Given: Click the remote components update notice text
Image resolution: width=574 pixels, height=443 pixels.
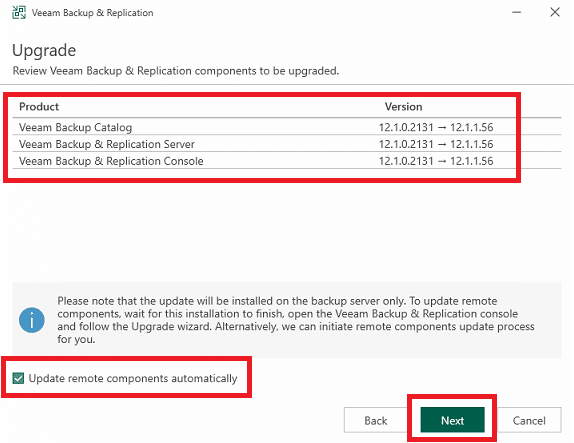Looking at the screenshot, I should (296, 320).
